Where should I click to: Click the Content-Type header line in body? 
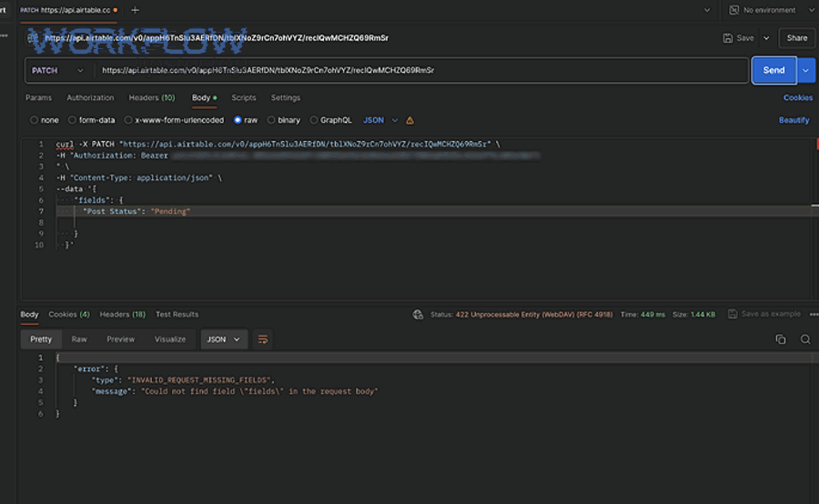coord(139,178)
